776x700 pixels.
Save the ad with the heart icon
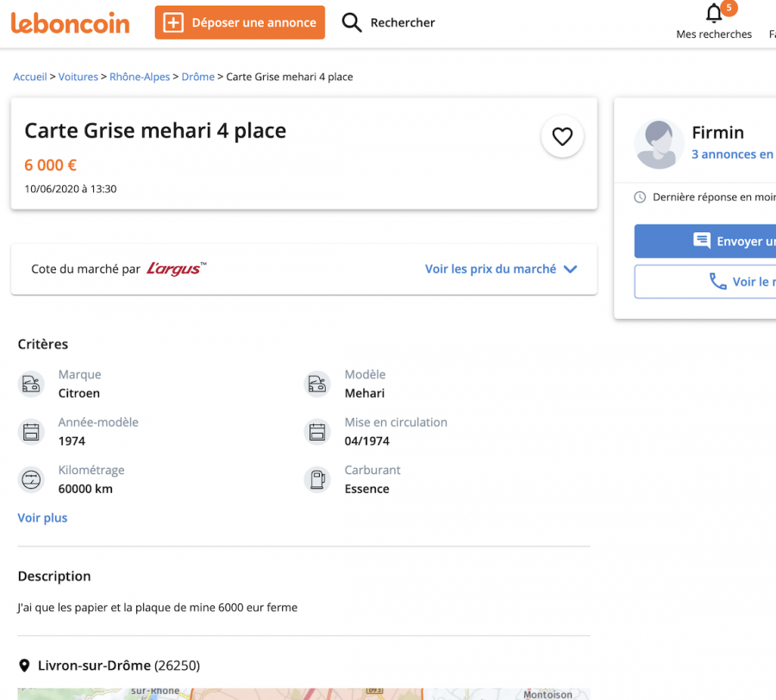pos(562,136)
